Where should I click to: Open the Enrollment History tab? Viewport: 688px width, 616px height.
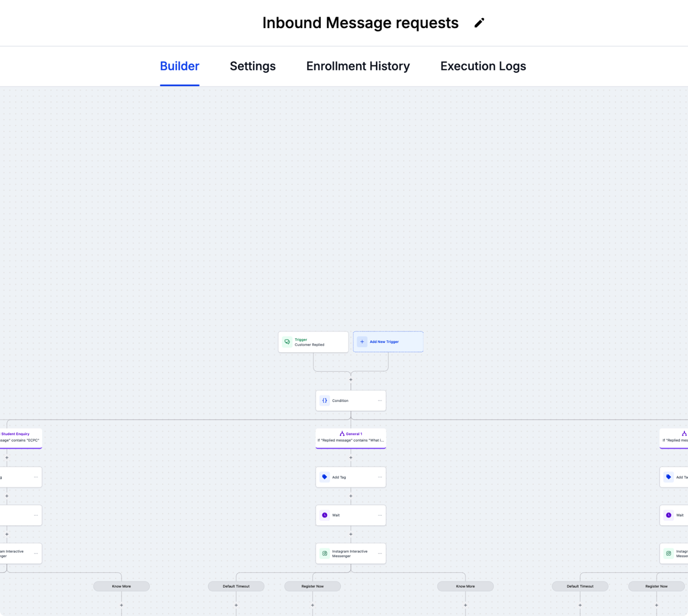pyautogui.click(x=358, y=66)
